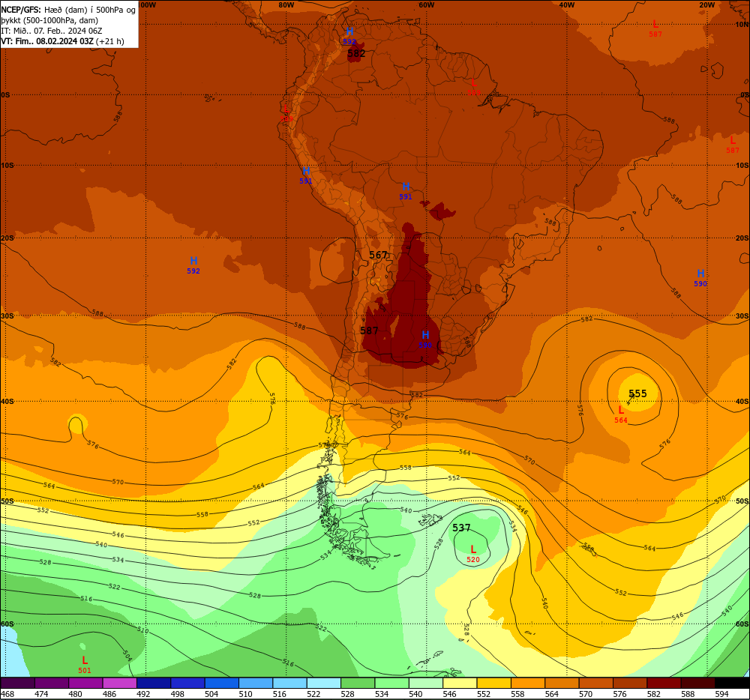The height and width of the screenshot is (700, 750).
Task: Click the 'H 592' high marker over the Pacific
Action: pyautogui.click(x=193, y=265)
